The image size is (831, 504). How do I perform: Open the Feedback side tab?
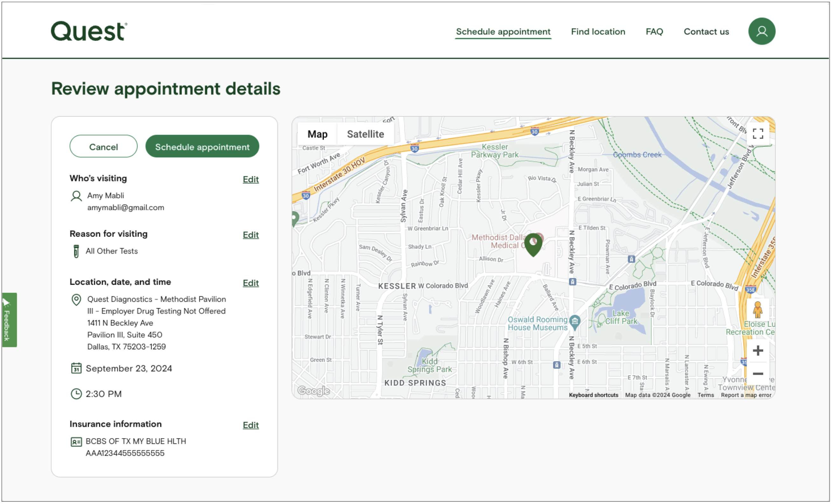click(x=9, y=320)
